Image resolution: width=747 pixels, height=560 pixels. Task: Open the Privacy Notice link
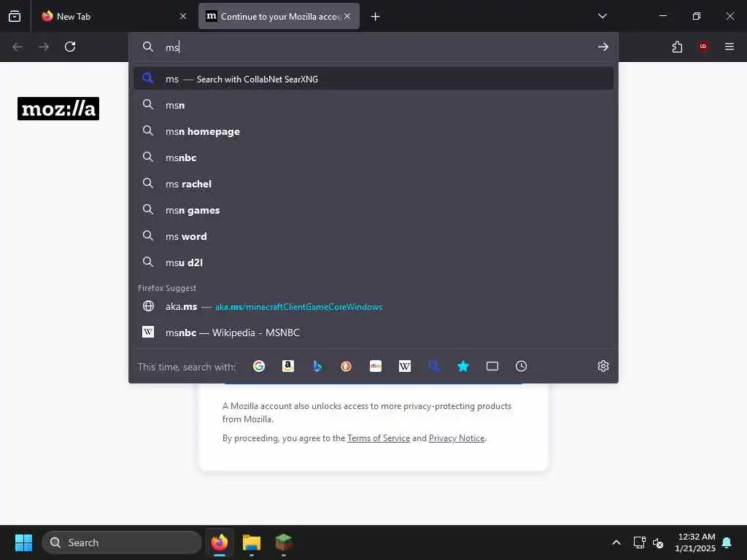[x=457, y=438]
